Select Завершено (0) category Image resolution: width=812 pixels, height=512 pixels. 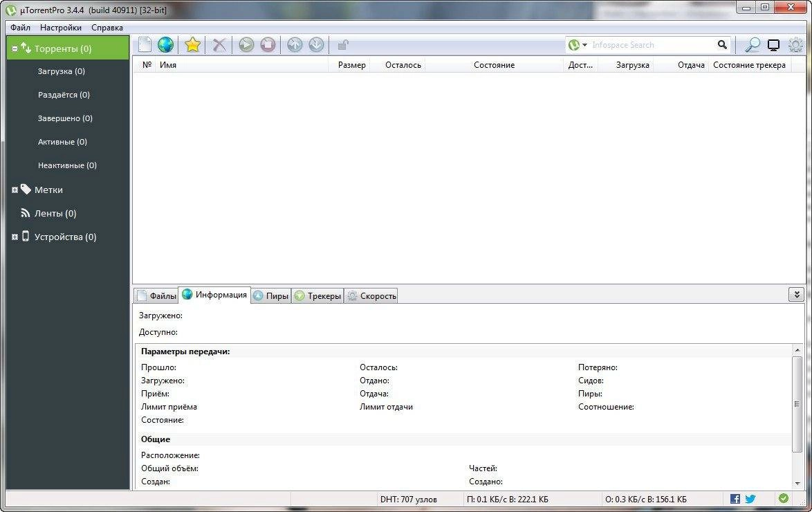(65, 118)
